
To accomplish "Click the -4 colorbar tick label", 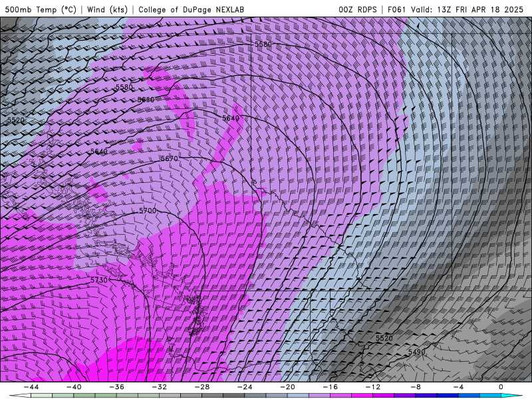I will click(x=459, y=387).
